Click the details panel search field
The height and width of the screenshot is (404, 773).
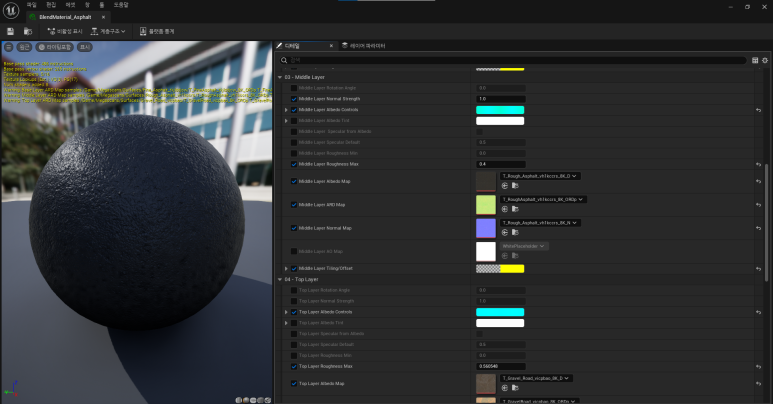click(513, 60)
